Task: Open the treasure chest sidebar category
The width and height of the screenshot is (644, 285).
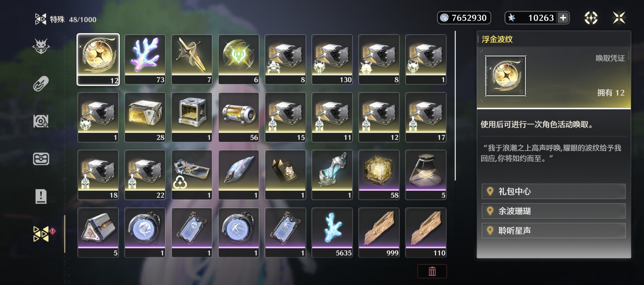Action: 41,159
